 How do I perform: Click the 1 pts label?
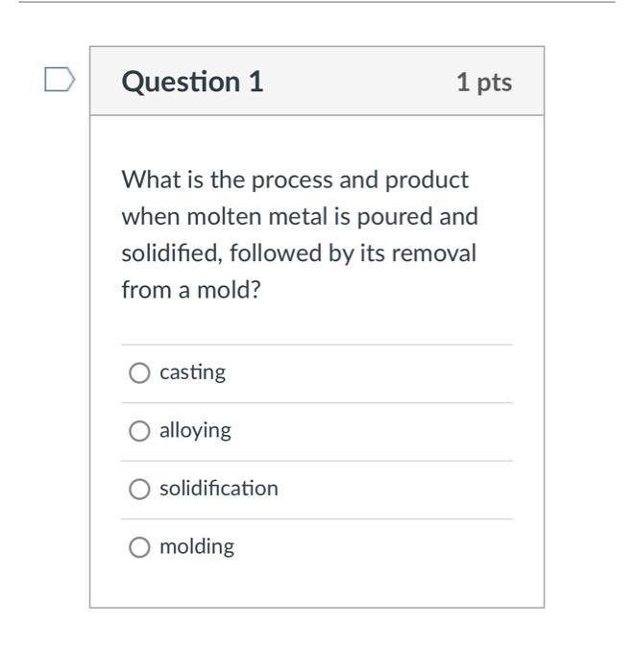point(484,83)
